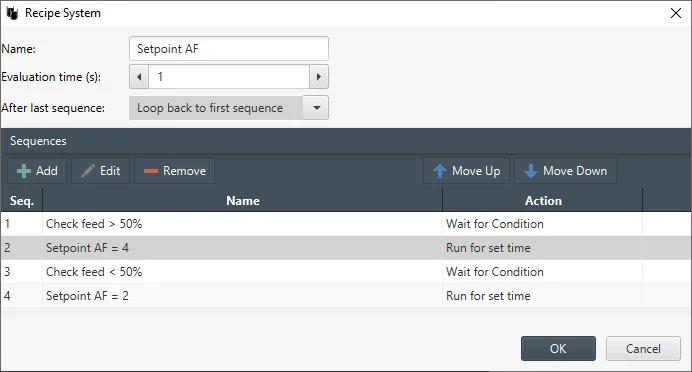Viewport: 692px width, 372px height.
Task: Click the Seq. column header
Action: [22, 201]
